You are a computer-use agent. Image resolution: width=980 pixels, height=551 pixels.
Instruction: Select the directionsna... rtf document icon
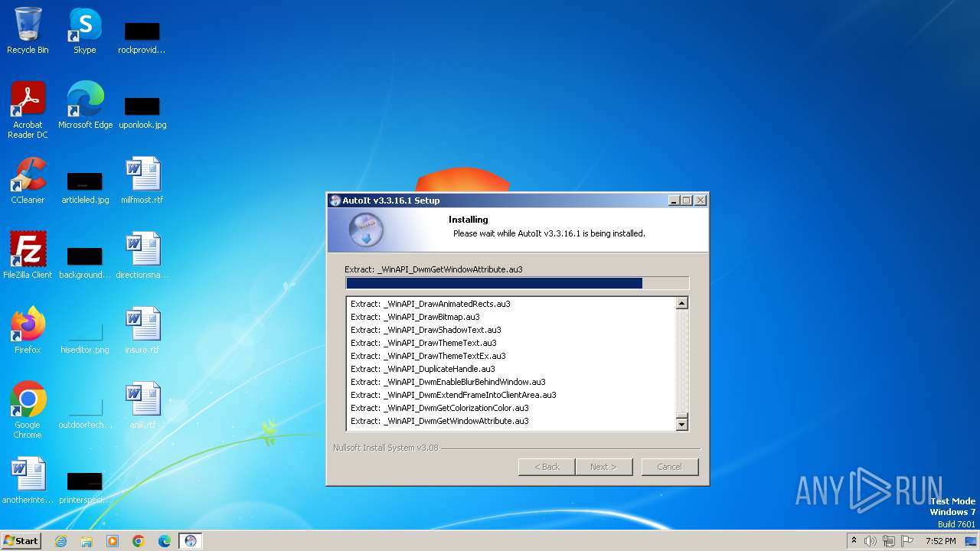(x=142, y=256)
